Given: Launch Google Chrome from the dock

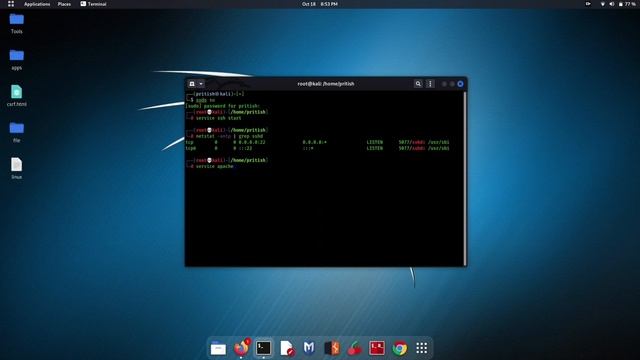Looking at the screenshot, I should 400,348.
